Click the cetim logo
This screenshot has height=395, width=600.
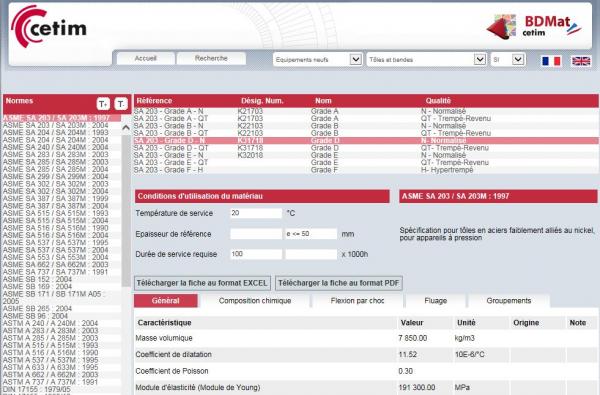click(49, 27)
